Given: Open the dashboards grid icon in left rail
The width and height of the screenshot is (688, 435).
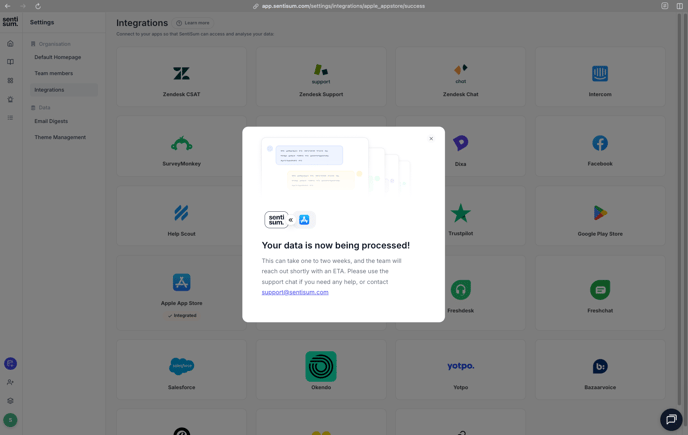Looking at the screenshot, I should pos(10,81).
